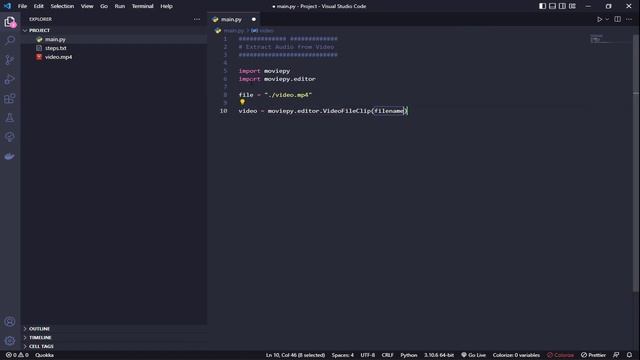The image size is (640, 360).
Task: Open the Go menu
Action: click(104, 6)
